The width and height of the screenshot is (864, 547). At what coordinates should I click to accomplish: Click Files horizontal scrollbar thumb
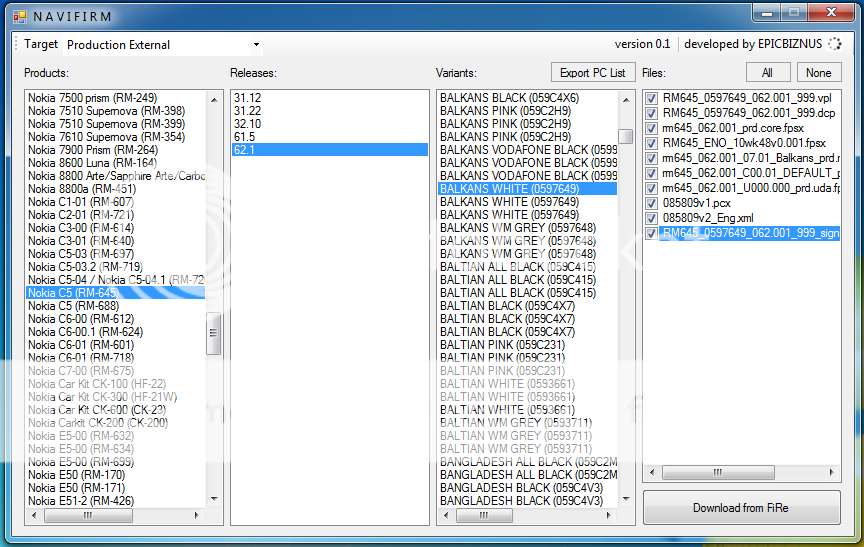pyautogui.click(x=718, y=472)
